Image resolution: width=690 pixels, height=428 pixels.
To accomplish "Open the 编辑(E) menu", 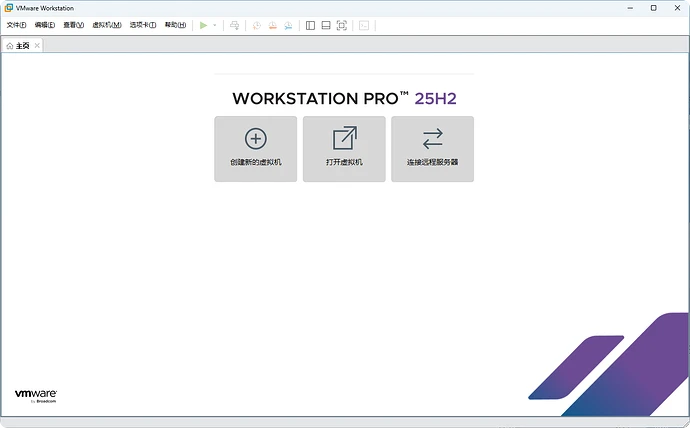I will [x=45, y=25].
